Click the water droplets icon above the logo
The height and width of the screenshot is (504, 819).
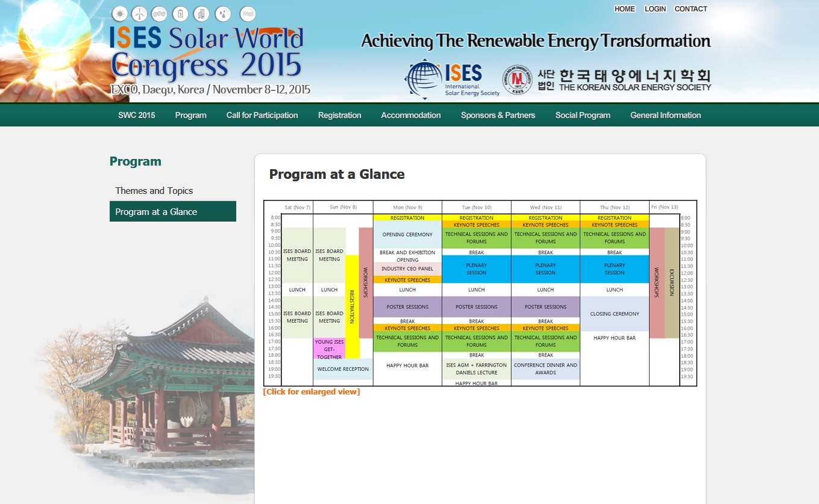tap(223, 14)
